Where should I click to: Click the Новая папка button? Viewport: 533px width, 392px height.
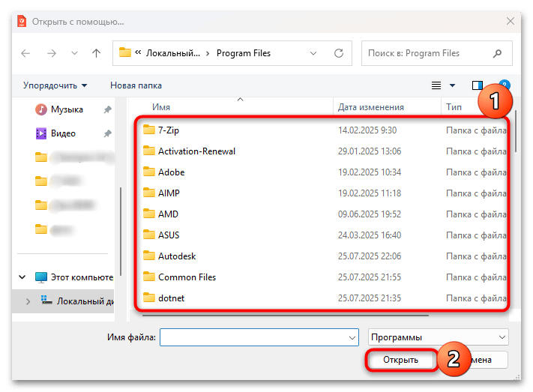(x=136, y=85)
